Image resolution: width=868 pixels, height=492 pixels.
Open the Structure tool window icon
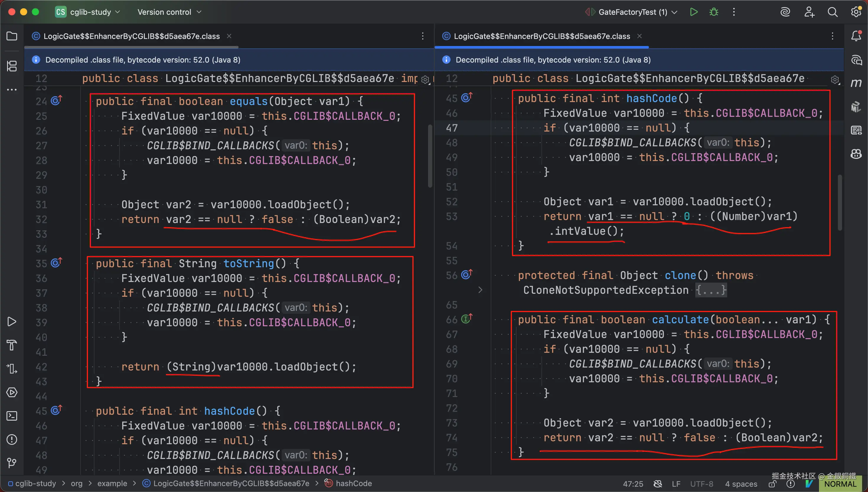pyautogui.click(x=12, y=66)
